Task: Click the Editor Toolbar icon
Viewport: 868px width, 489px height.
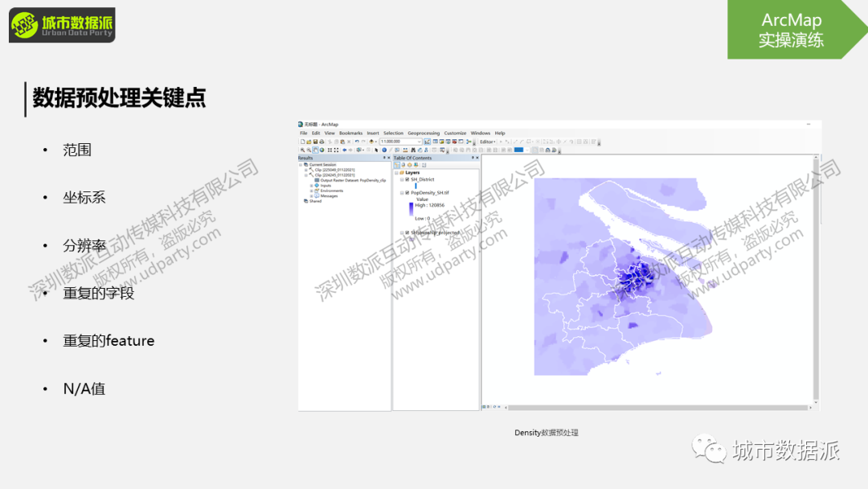Action: pyautogui.click(x=428, y=142)
